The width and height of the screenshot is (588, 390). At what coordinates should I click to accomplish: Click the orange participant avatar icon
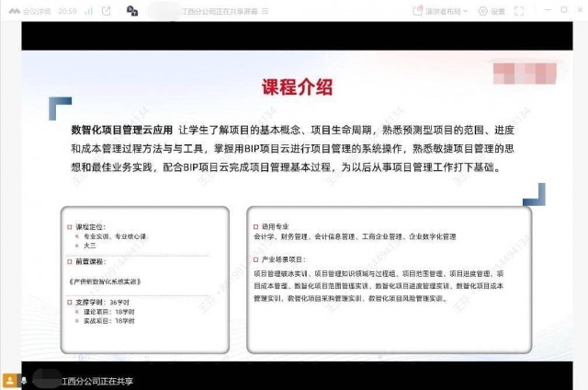(10, 379)
